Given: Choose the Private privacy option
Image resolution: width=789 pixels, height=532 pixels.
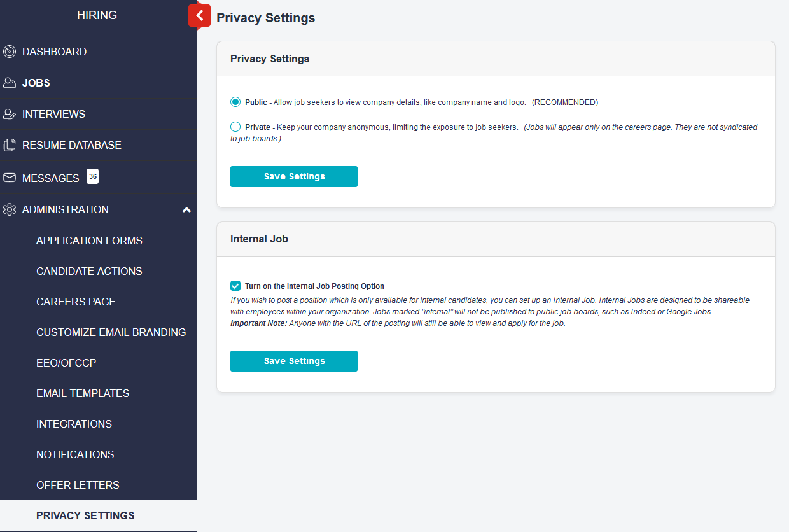Looking at the screenshot, I should pyautogui.click(x=235, y=126).
